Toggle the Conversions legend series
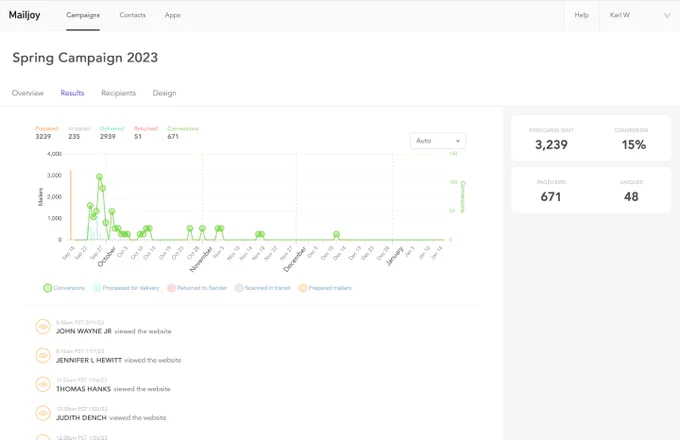This screenshot has width=680, height=440. [64, 288]
